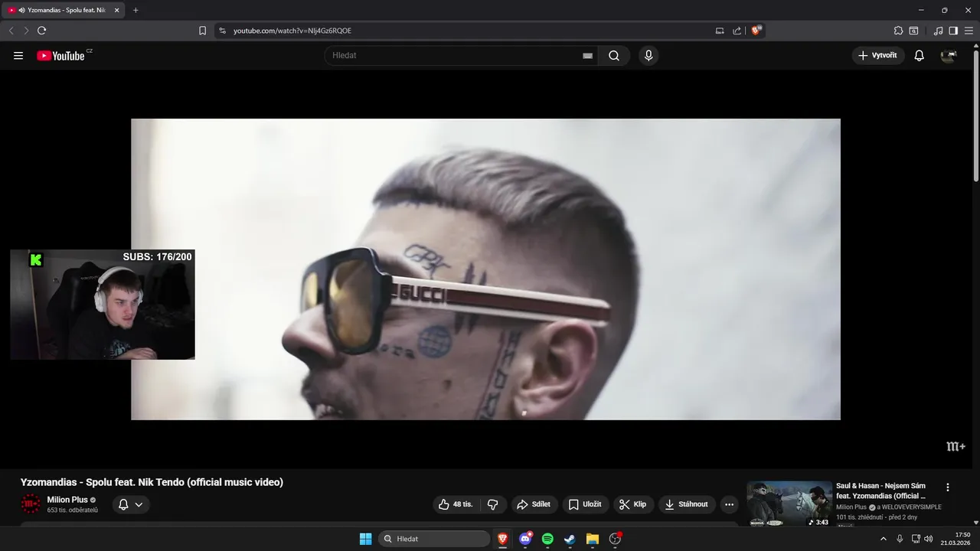Click the Vytvořit create button

pyautogui.click(x=878, y=56)
